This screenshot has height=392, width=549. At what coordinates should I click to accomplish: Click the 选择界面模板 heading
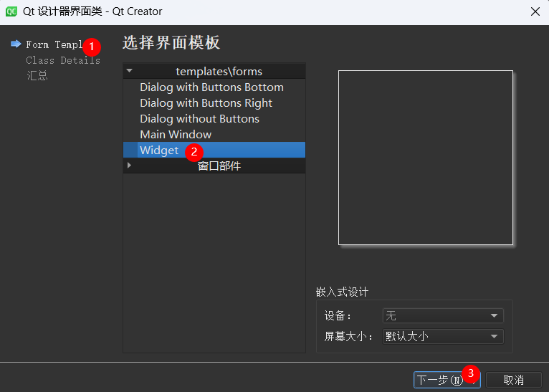coord(171,43)
